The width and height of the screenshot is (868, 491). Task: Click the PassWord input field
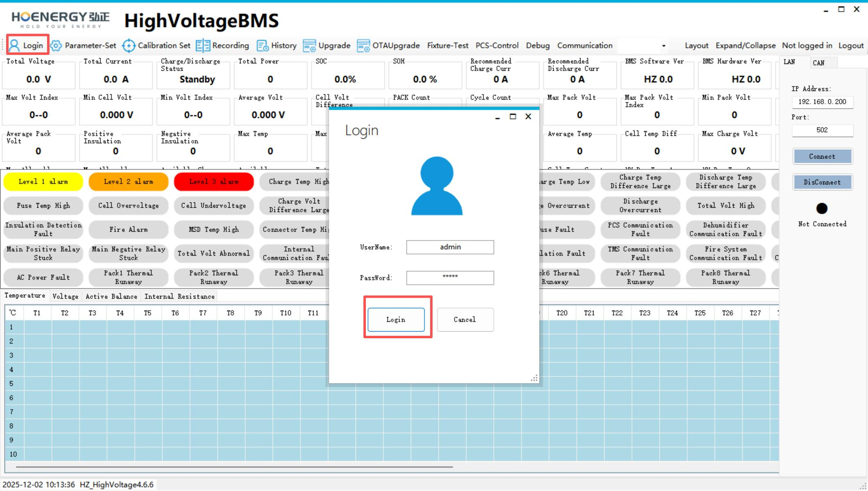450,278
